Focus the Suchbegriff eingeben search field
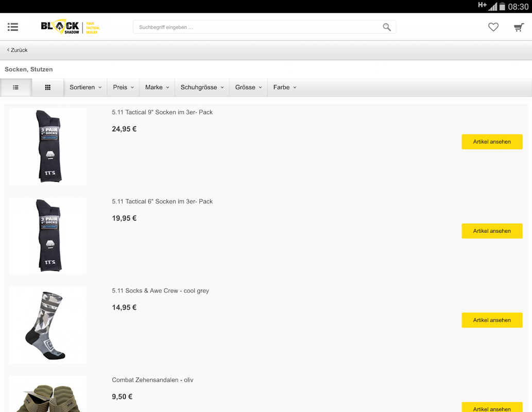 (264, 27)
